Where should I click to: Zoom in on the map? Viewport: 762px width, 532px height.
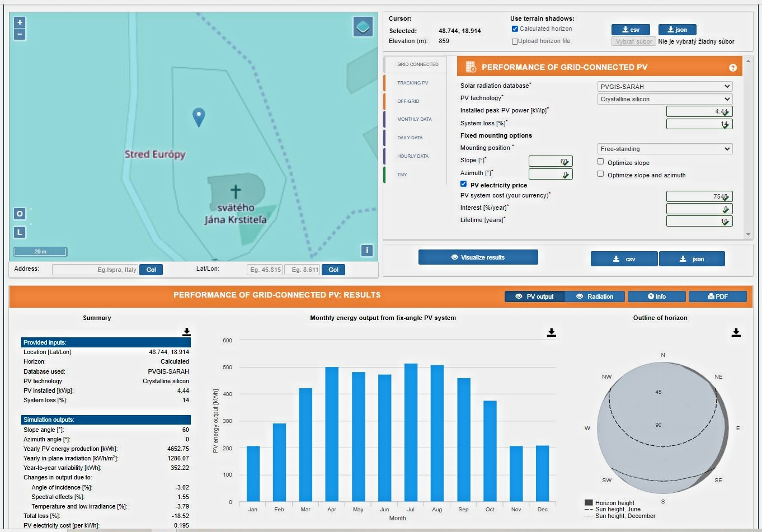(x=20, y=22)
